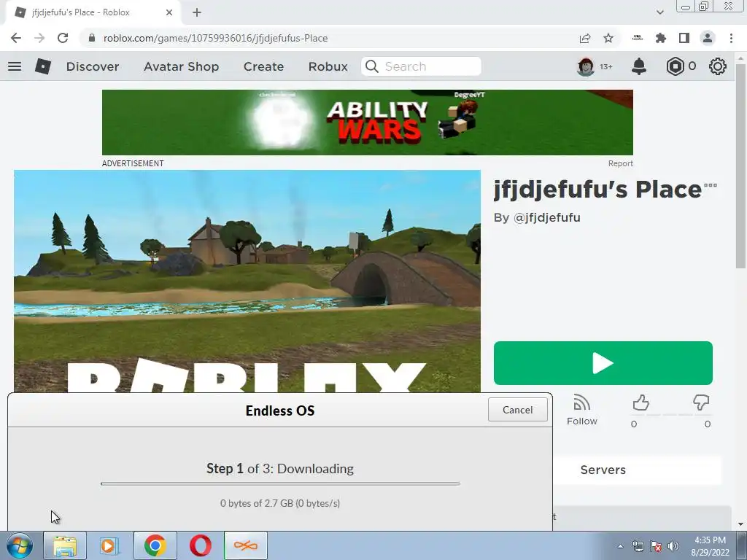The image size is (747, 560).
Task: Open the Create page
Action: pyautogui.click(x=263, y=66)
